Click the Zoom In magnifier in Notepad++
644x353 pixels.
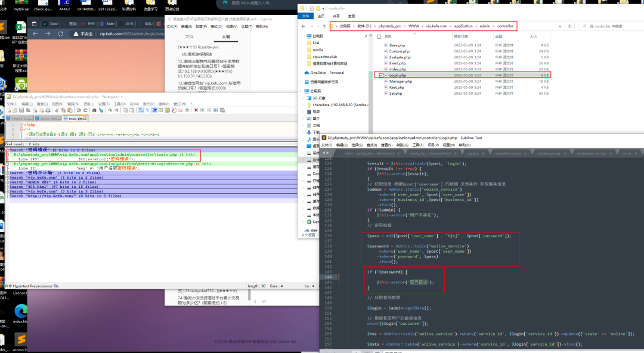point(110,110)
